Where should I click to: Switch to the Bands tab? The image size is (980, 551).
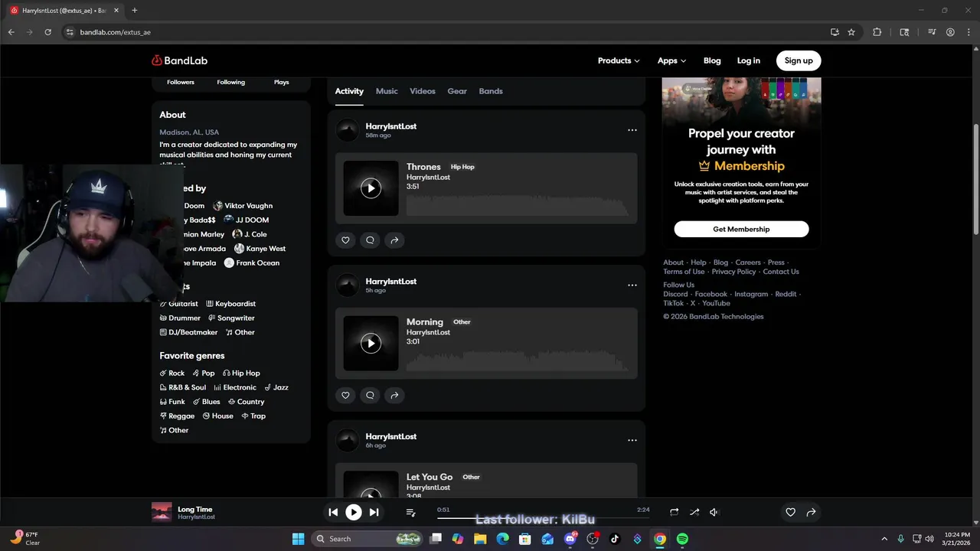coord(491,91)
